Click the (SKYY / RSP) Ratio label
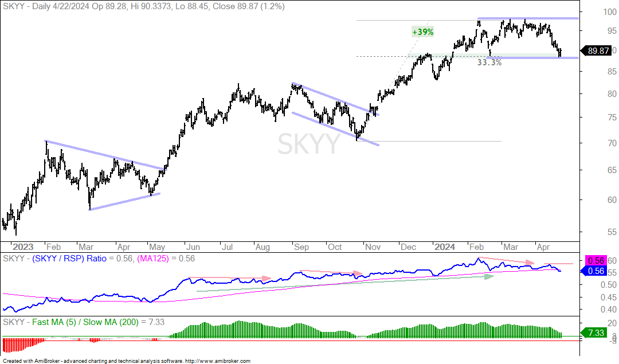Screen dimensions: 619x364 click(x=69, y=259)
